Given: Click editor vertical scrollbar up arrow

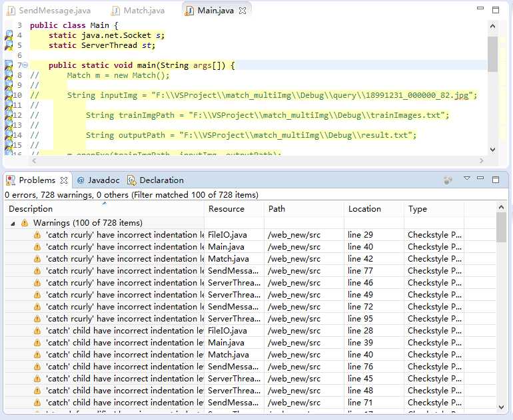Looking at the screenshot, I should [x=493, y=26].
